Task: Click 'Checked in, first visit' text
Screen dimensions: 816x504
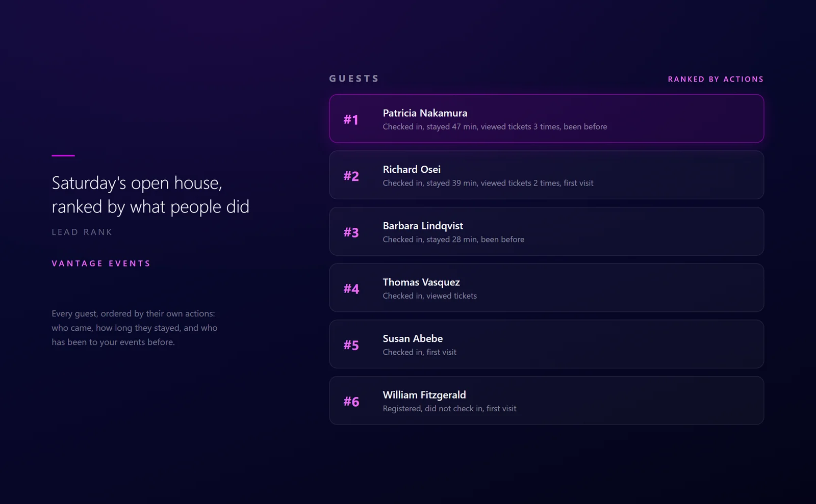Action: click(x=420, y=352)
